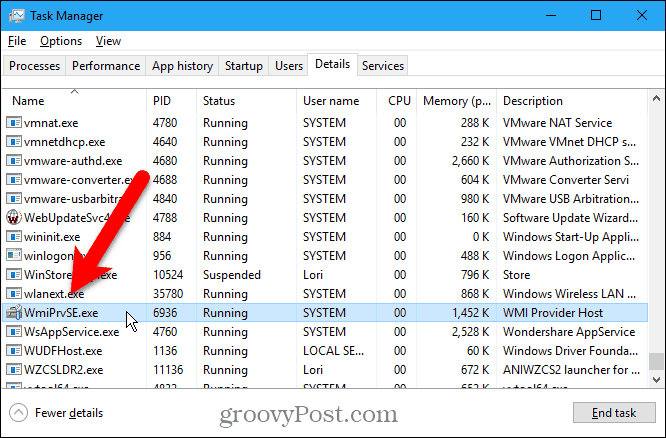Click the Software Update Wizard description

tap(570, 218)
